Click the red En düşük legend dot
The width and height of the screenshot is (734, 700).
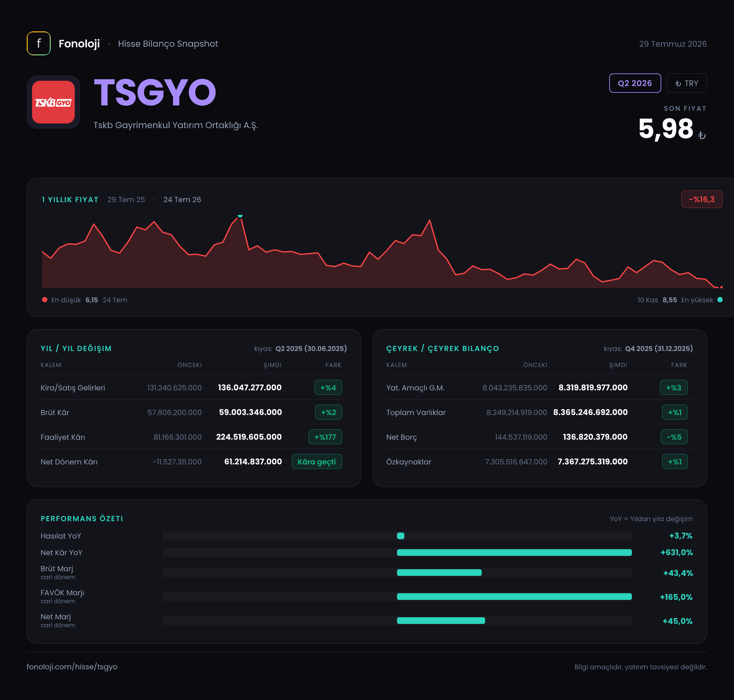pyautogui.click(x=45, y=300)
